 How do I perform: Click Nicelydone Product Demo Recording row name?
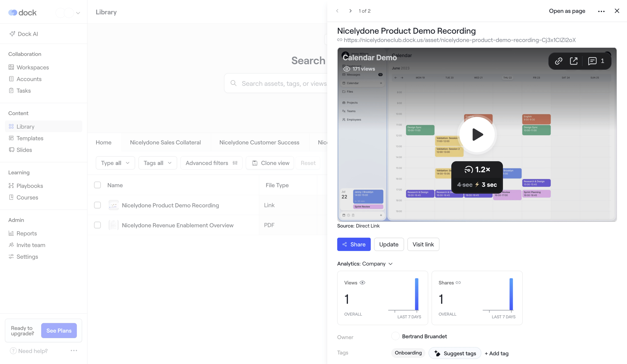[170, 205]
